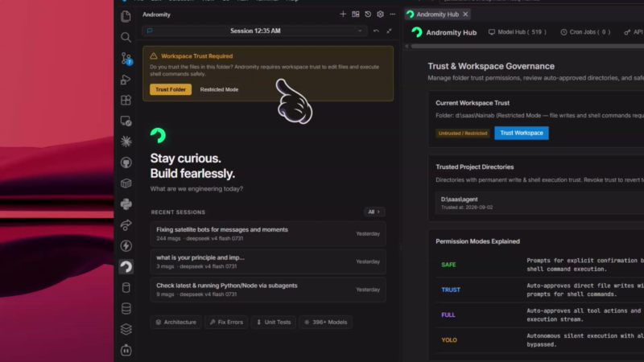Open the Session 12:35 AM dropdown
Image resolution: width=644 pixels, height=362 pixels.
pyautogui.click(x=254, y=31)
